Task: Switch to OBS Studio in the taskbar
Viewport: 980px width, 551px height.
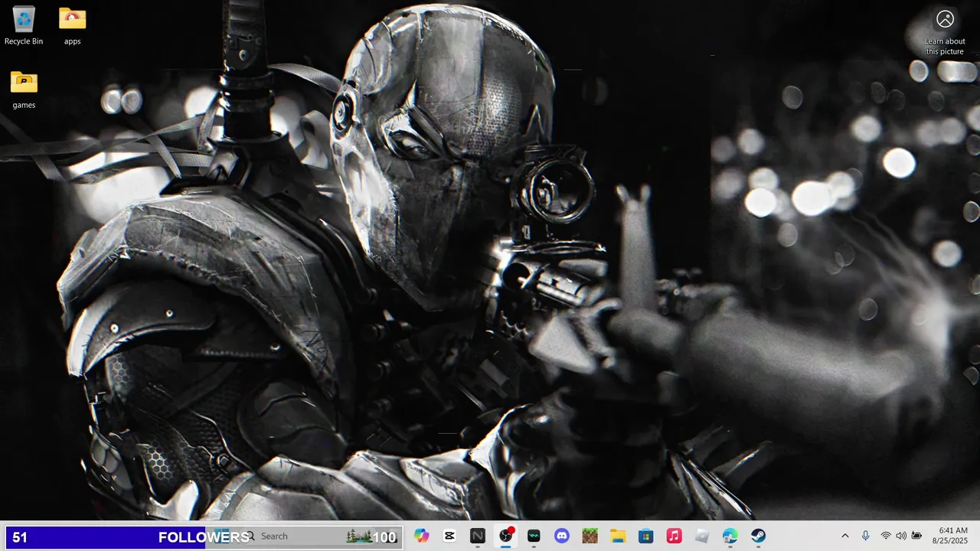Action: click(506, 536)
